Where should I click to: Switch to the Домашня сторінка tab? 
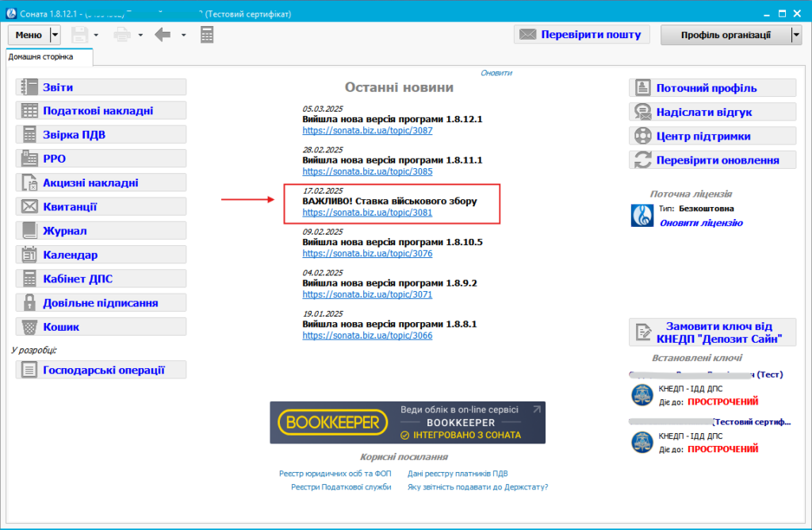[41, 57]
